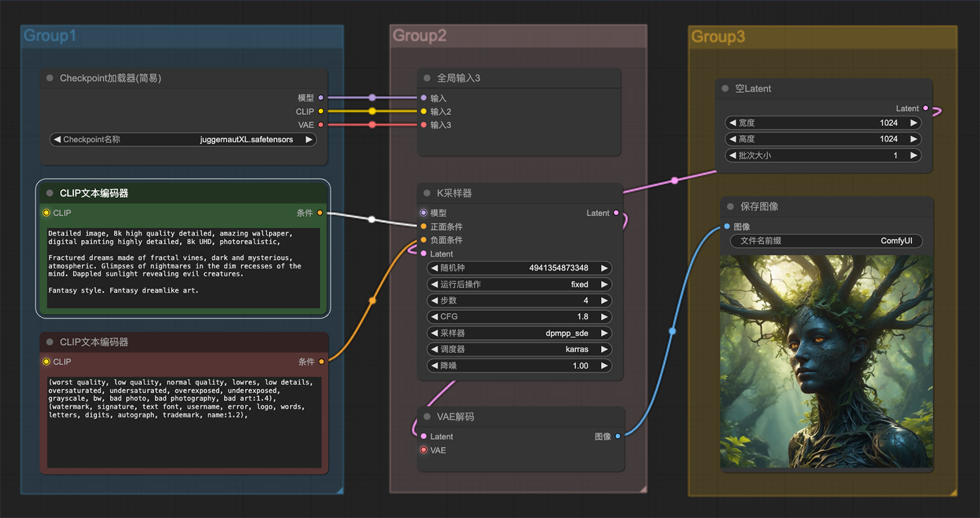Open the 采样器 combo set to dpmpp_sde

tap(519, 333)
